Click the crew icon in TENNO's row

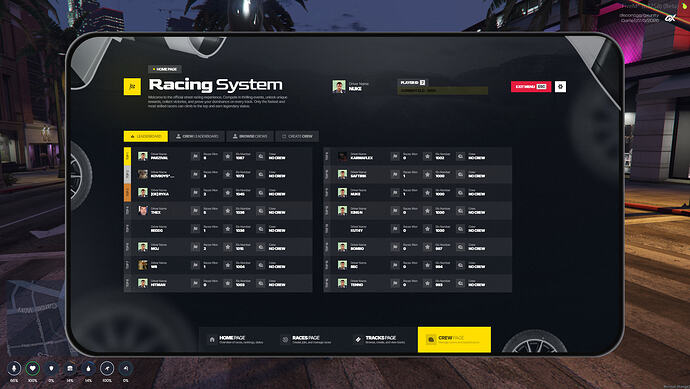tap(460, 283)
